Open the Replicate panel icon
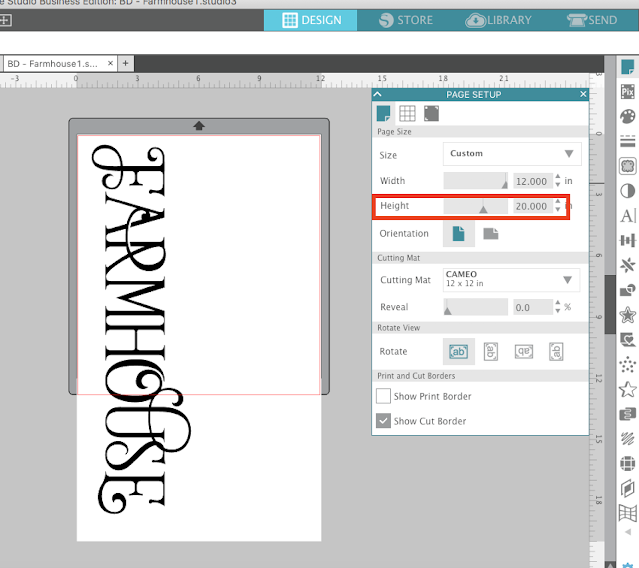The image size is (639, 568). (x=628, y=265)
